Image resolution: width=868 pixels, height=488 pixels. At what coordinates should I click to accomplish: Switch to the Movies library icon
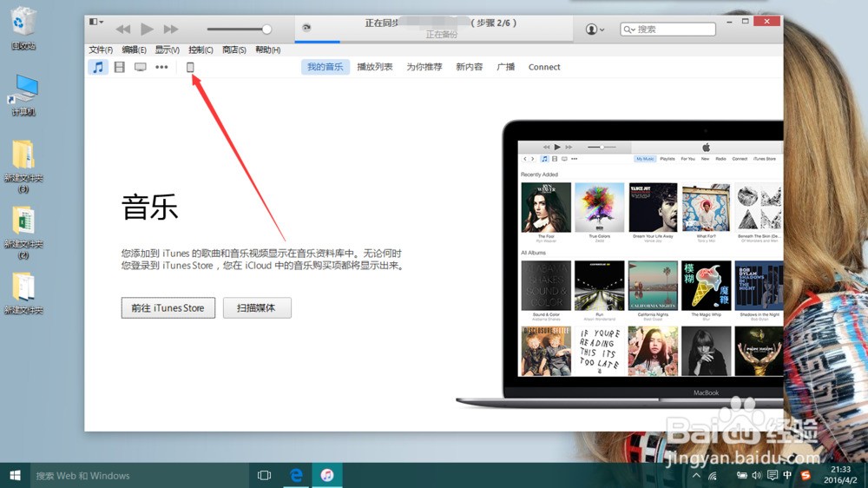pos(119,67)
